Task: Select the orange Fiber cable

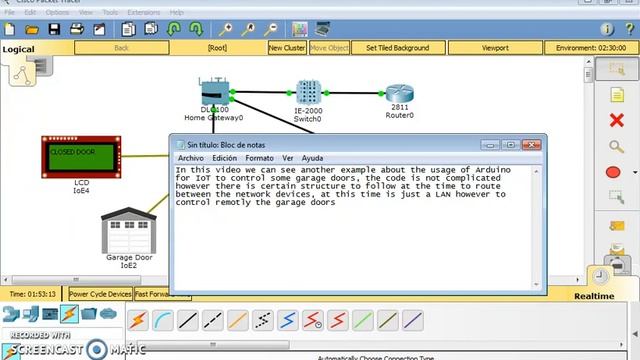Action: pyautogui.click(x=238, y=320)
